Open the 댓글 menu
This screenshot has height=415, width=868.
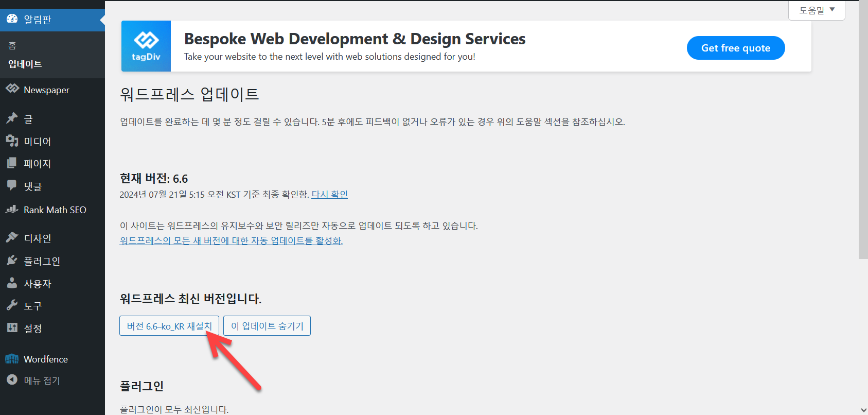point(52,186)
